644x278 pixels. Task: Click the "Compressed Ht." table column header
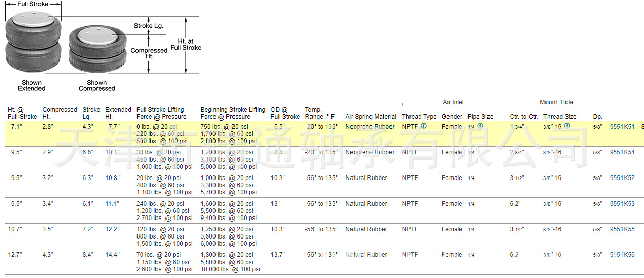60,113
